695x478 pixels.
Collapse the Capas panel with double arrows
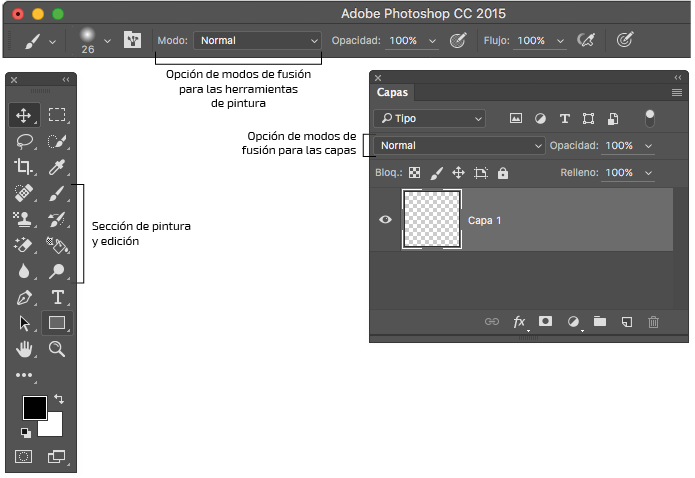(x=678, y=78)
